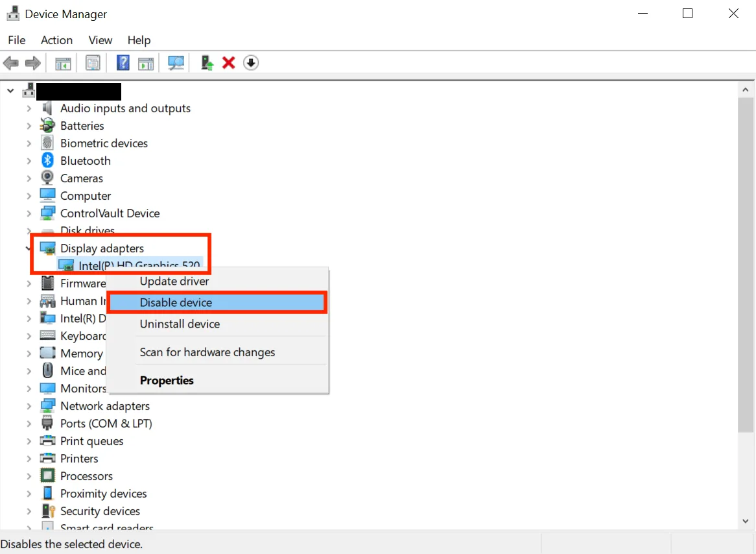Select the Biometric devices fingerprint icon
The image size is (756, 554).
click(x=47, y=143)
